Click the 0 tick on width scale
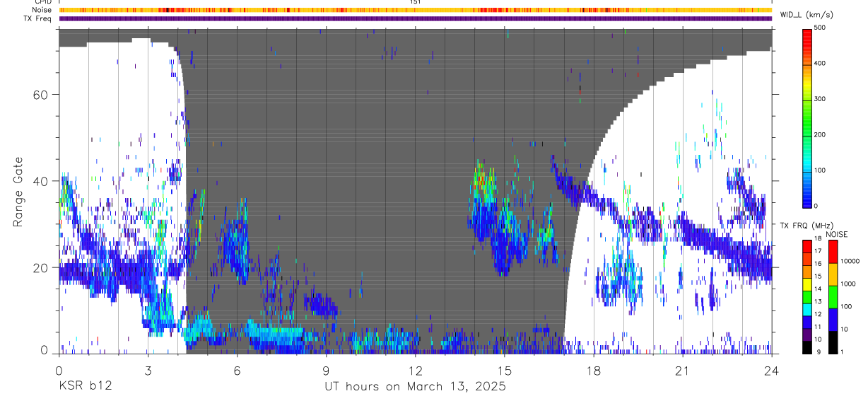The height and width of the screenshot is (401, 868). [816, 206]
